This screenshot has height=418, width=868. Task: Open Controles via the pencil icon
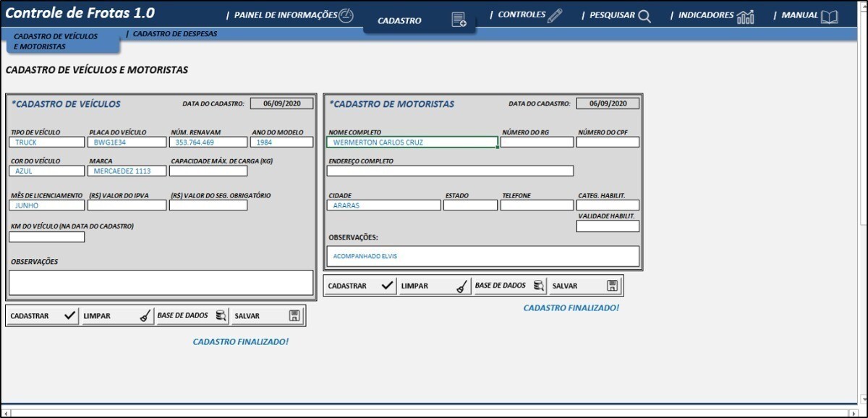[555, 15]
